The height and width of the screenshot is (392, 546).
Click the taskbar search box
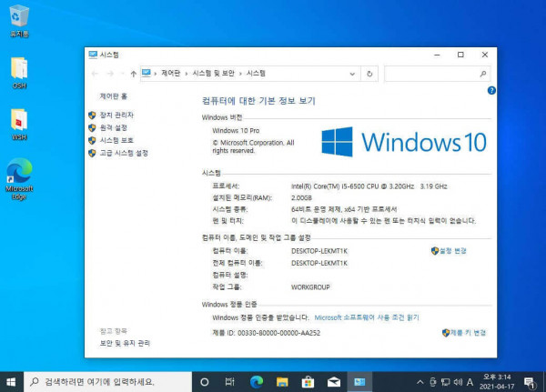click(x=107, y=382)
